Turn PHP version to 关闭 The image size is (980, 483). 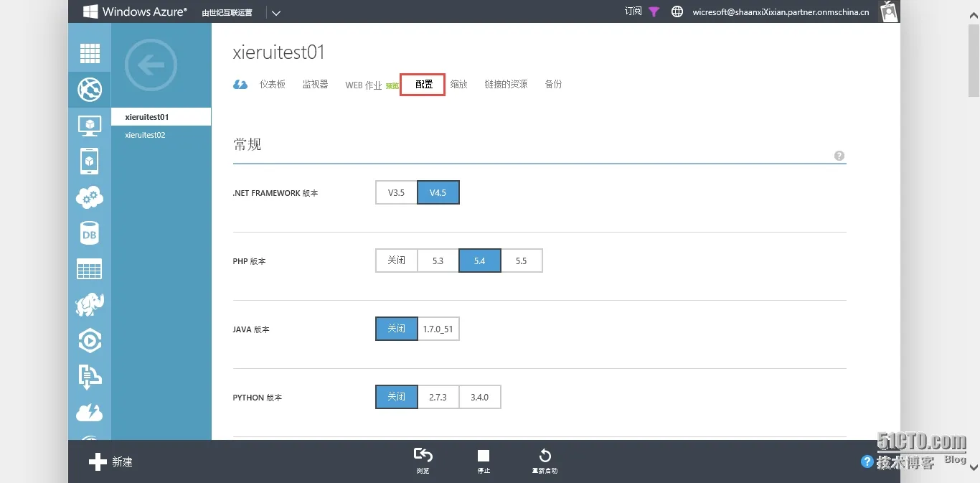397,261
